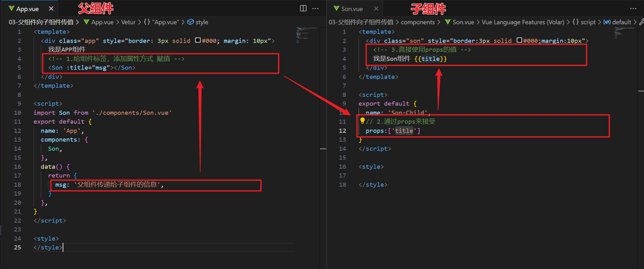Click the <Son :title="msg"> tag in App.vue
644x269 pixels.
click(x=92, y=67)
